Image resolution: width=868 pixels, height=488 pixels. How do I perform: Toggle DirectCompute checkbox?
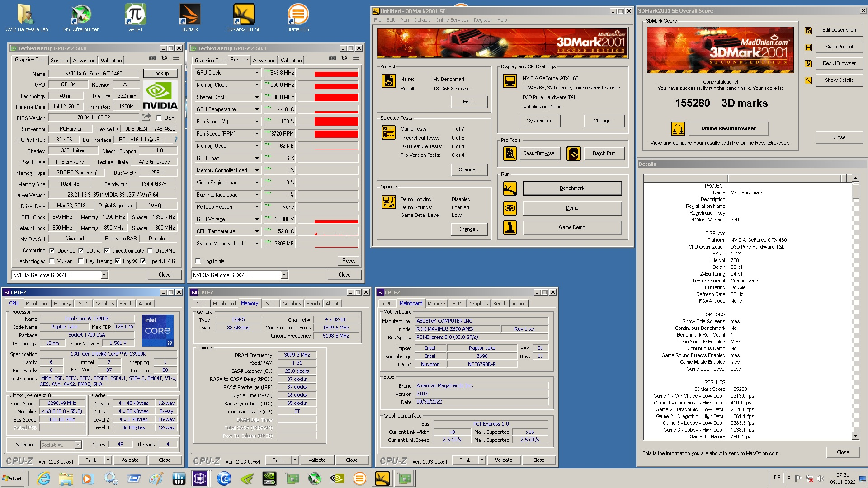coord(107,250)
